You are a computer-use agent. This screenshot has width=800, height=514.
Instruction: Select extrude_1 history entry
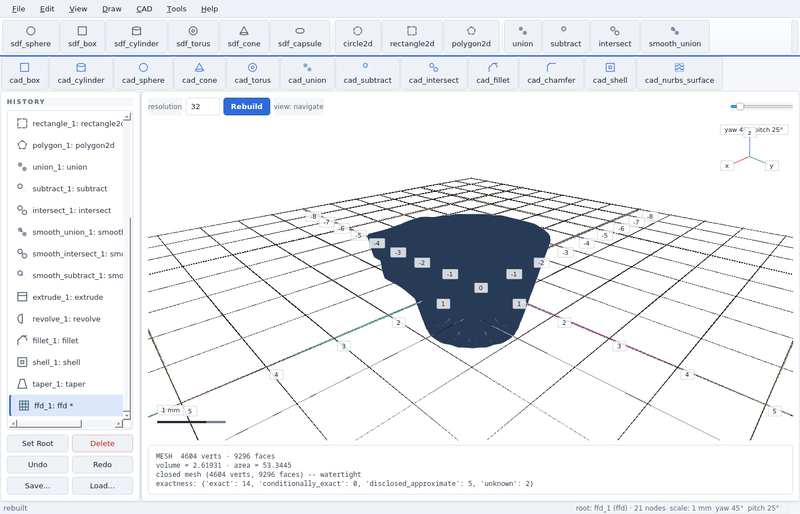[66, 297]
